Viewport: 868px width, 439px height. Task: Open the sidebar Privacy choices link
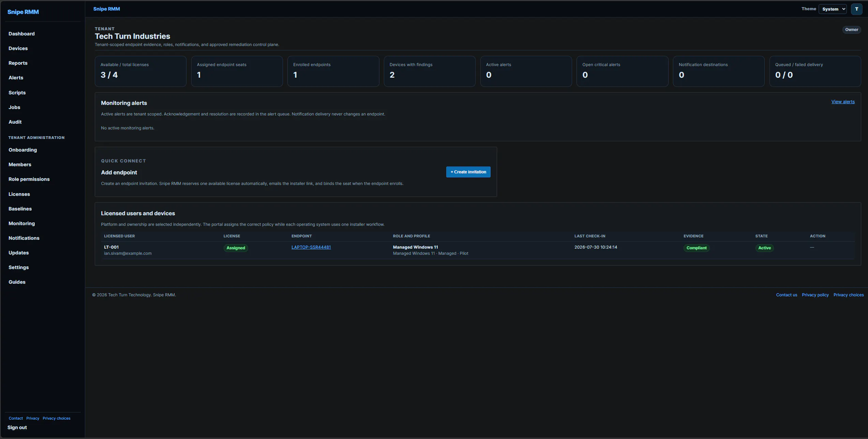[57, 418]
